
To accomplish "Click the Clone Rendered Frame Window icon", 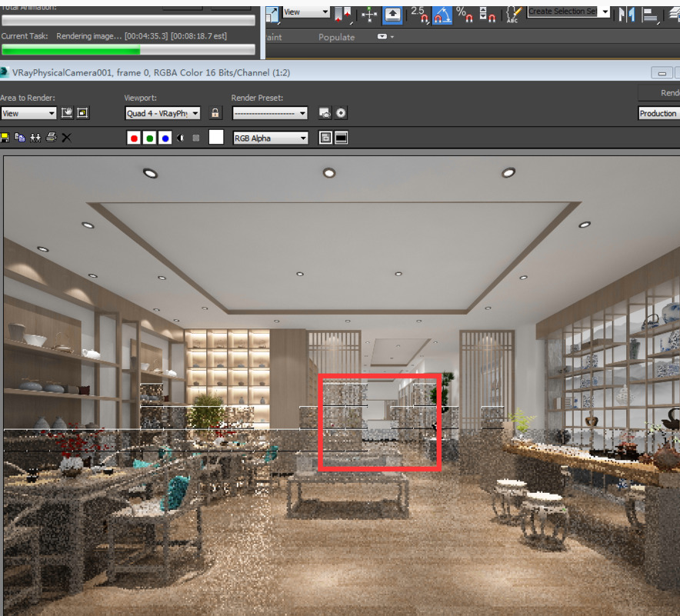I will [35, 138].
